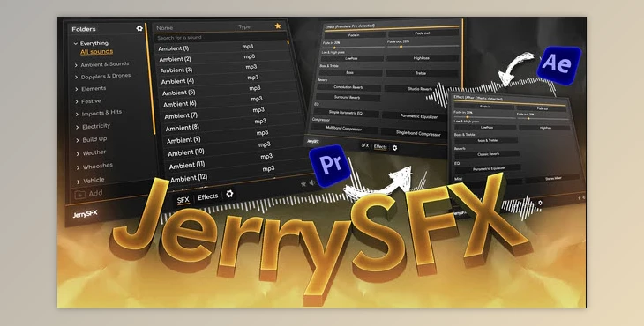644x326 pixels.
Task: Click the gold favorites star in list header
Action: point(278,26)
